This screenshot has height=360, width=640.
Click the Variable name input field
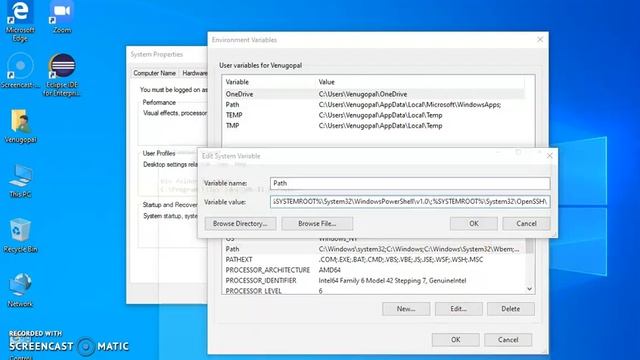[x=410, y=183]
